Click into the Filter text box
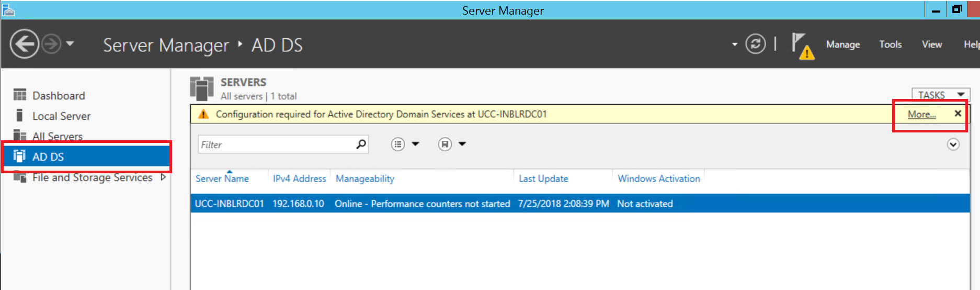980x290 pixels. (x=277, y=144)
